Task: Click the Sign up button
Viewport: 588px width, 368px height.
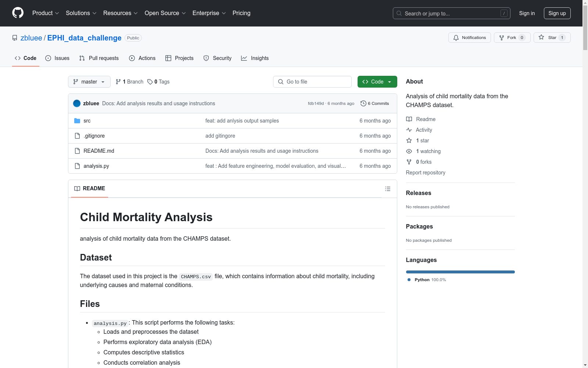Action: coord(557,13)
